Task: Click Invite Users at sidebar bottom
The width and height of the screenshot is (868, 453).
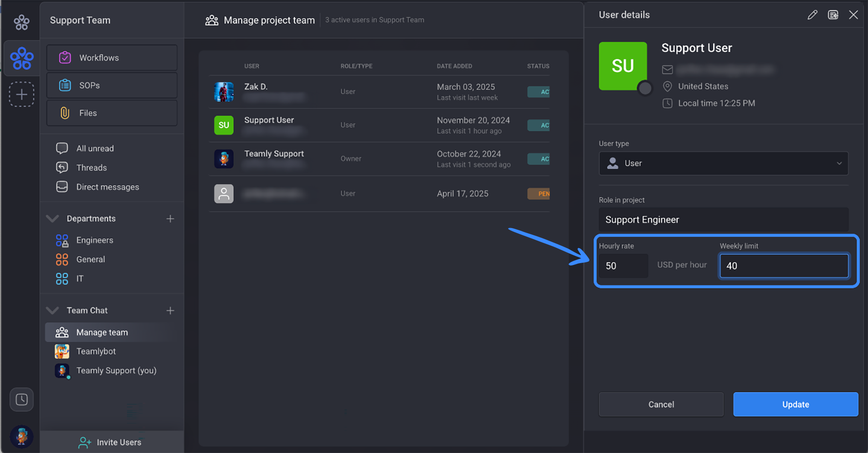Action: [x=110, y=442]
